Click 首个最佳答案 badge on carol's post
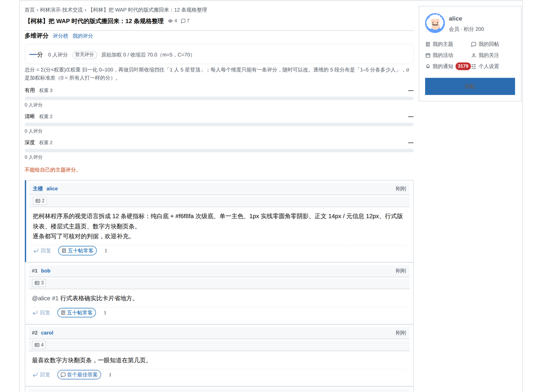 [x=79, y=375]
